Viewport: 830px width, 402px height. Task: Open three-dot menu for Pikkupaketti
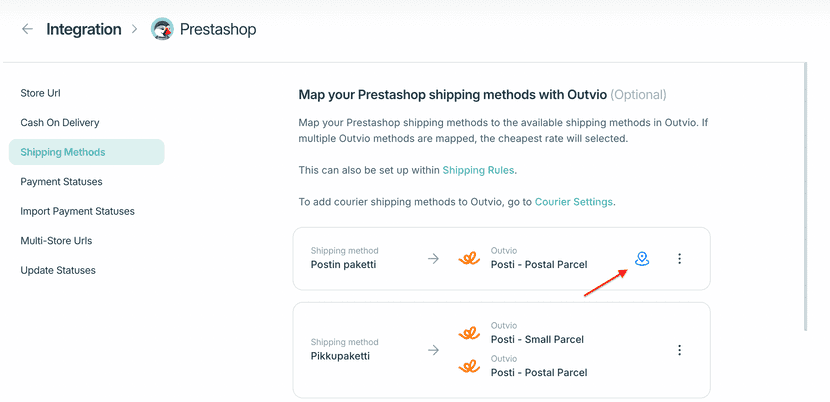(x=680, y=350)
